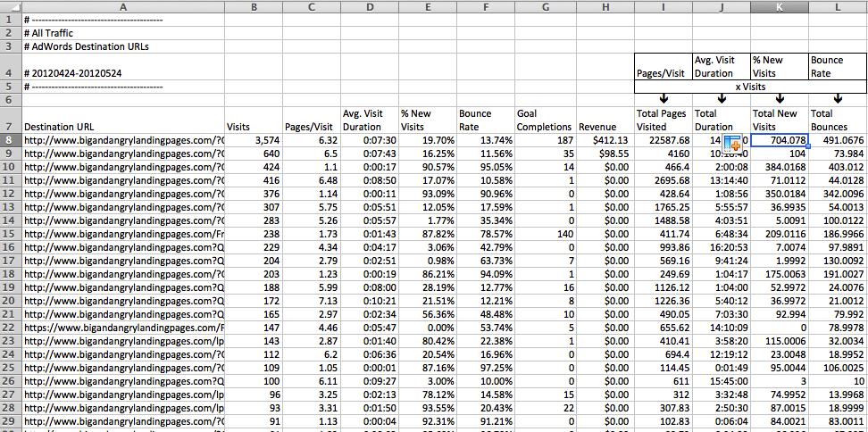Select column I header
868x432 pixels.
(x=664, y=6)
